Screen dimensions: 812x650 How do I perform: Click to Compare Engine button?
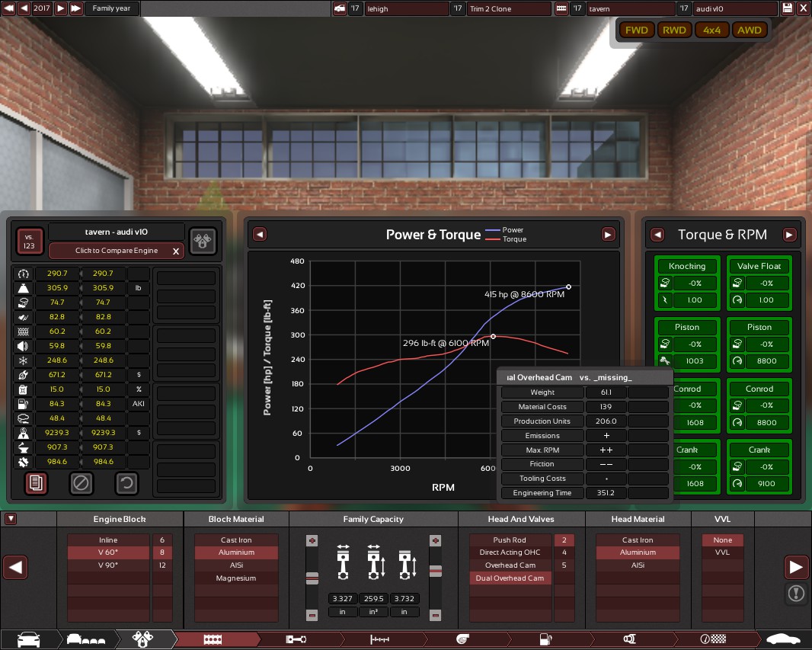coord(117,251)
